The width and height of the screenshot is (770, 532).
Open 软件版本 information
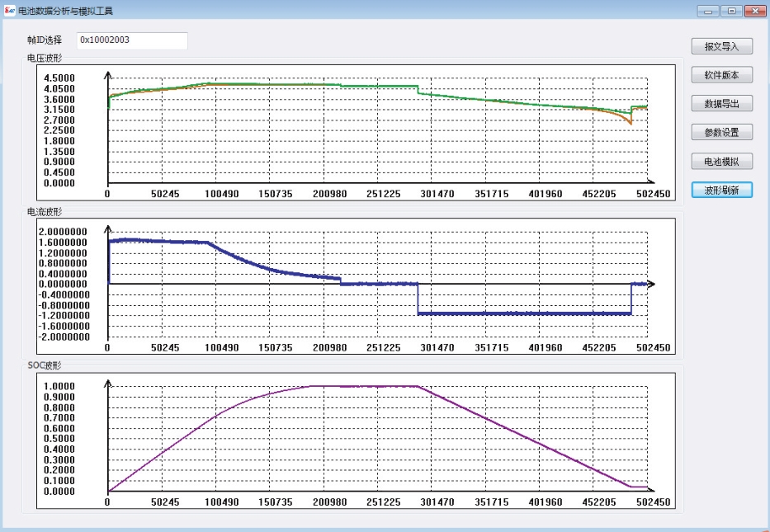721,74
